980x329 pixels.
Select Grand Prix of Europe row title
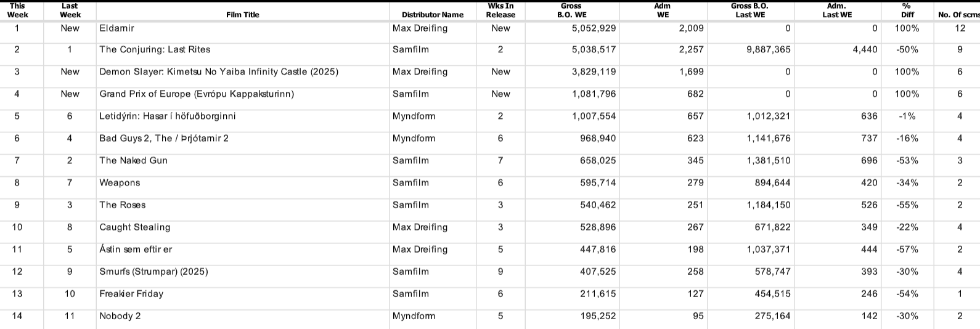click(x=197, y=94)
